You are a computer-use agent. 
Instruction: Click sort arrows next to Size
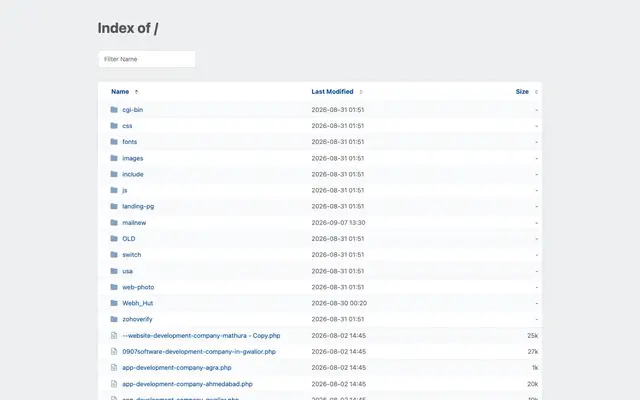click(536, 92)
